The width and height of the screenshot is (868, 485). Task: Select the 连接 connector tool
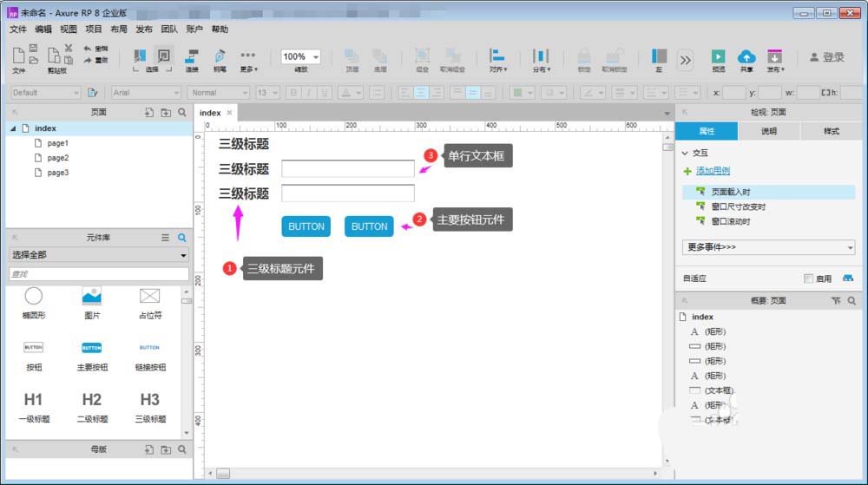[x=192, y=60]
